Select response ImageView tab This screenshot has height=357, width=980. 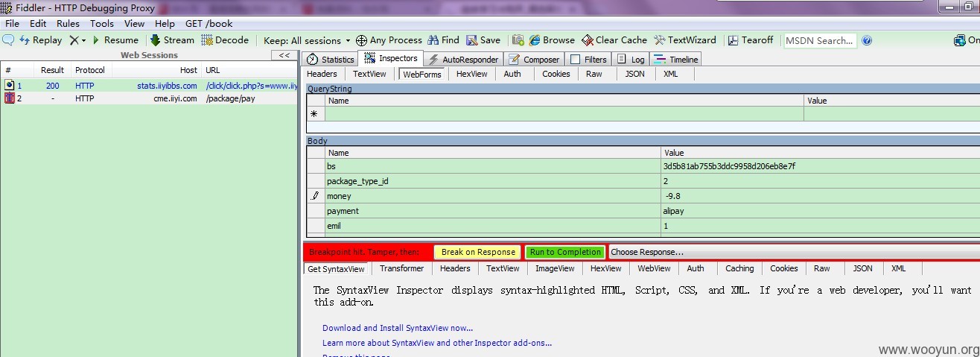(x=555, y=268)
